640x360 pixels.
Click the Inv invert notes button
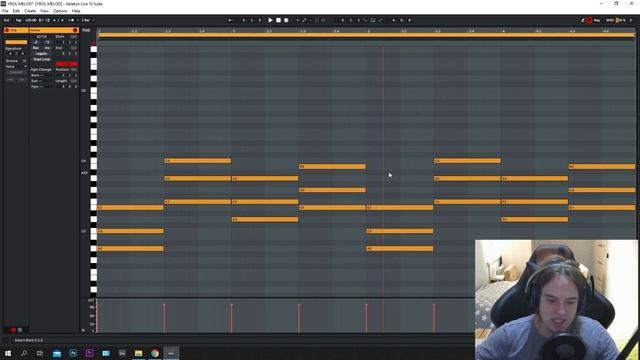47,48
